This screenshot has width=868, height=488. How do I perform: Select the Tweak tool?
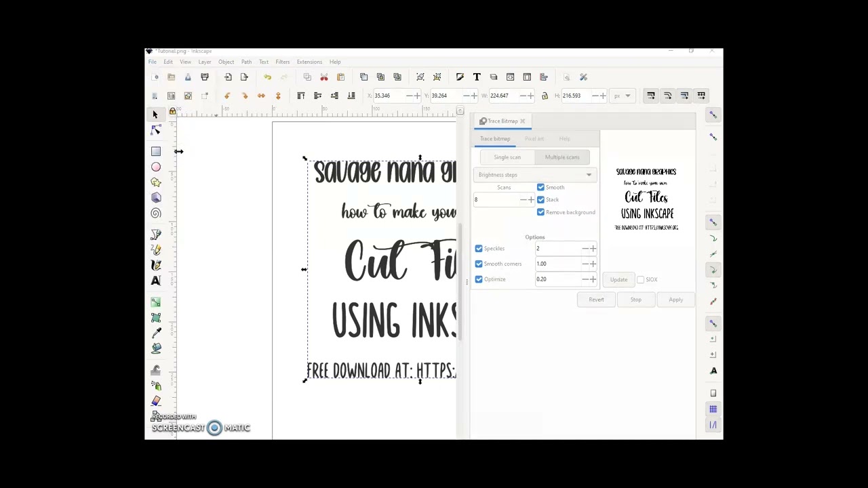[x=156, y=370]
